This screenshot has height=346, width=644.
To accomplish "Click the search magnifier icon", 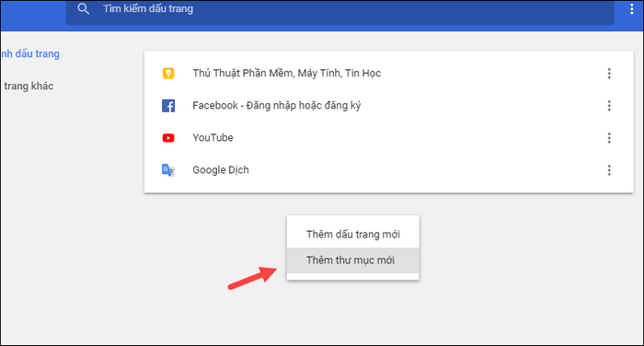I will (84, 8).
